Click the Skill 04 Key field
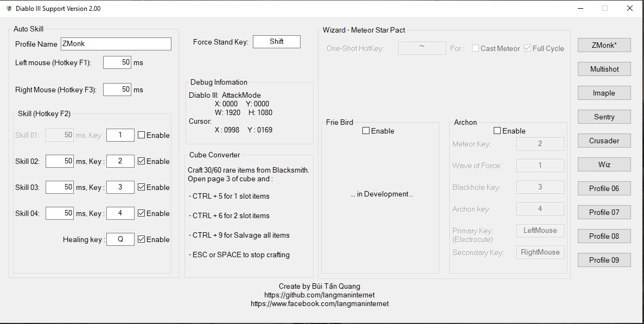Image resolution: width=644 pixels, height=324 pixels. tap(120, 213)
